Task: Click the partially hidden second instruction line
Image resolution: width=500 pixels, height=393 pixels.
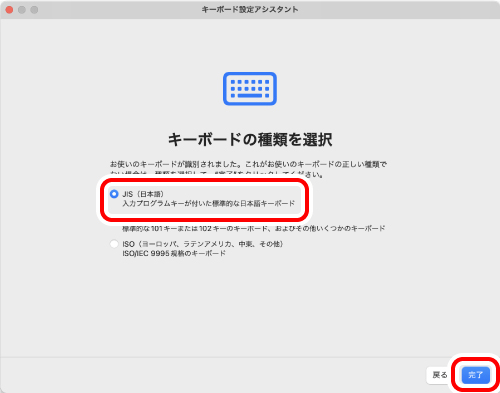Action: 217,174
